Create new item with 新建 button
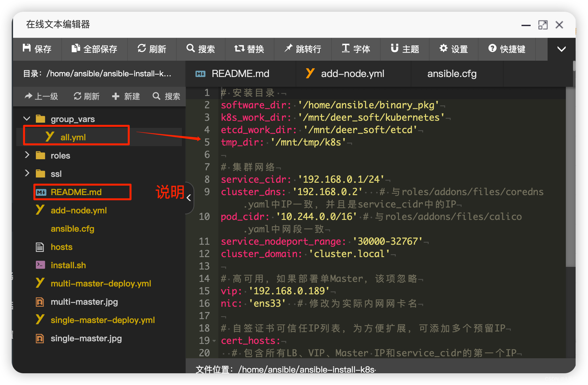 (126, 96)
